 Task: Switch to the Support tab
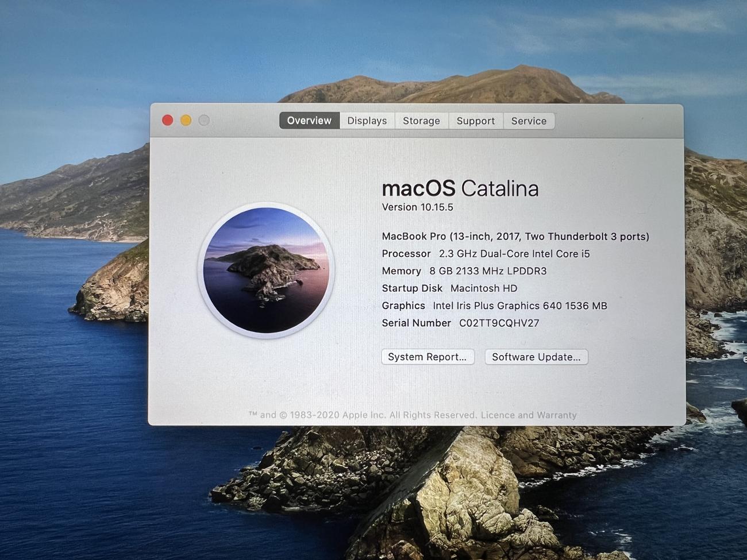click(475, 121)
